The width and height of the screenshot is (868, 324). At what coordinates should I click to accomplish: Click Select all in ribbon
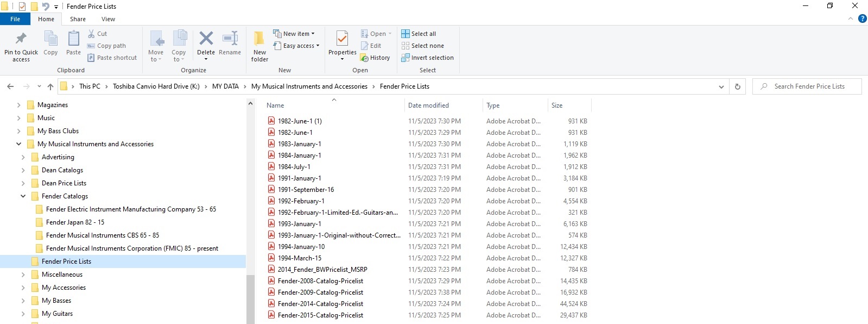[419, 34]
